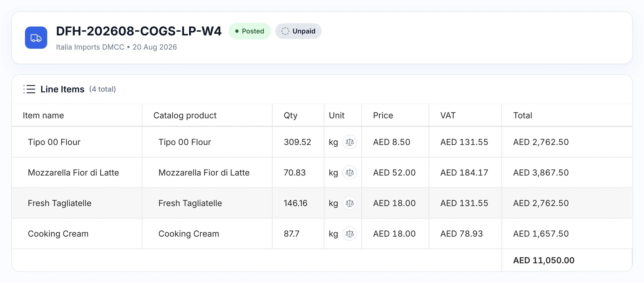Click the (4 total) count label
Screen dimensions: 644x283
point(102,89)
